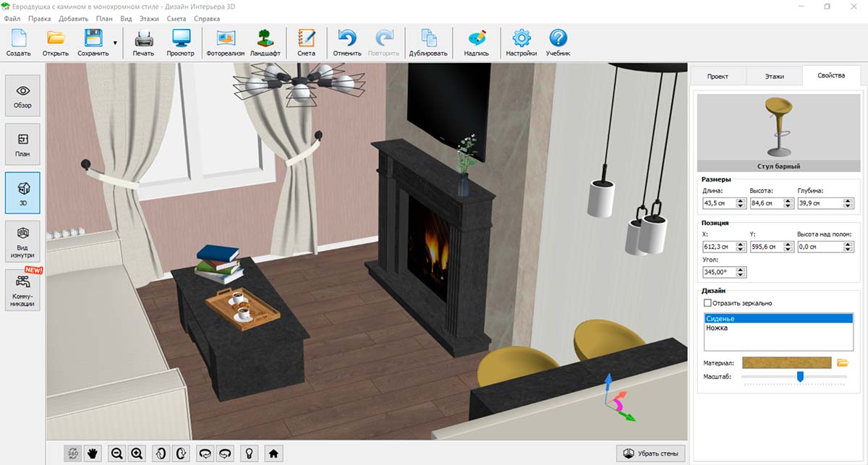Open the Коммуникации sidebar tool
This screenshot has width=868, height=465.
click(22, 290)
